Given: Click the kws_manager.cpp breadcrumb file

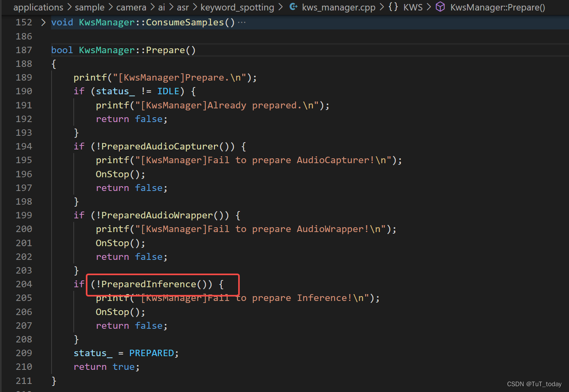Looking at the screenshot, I should tap(339, 7).
